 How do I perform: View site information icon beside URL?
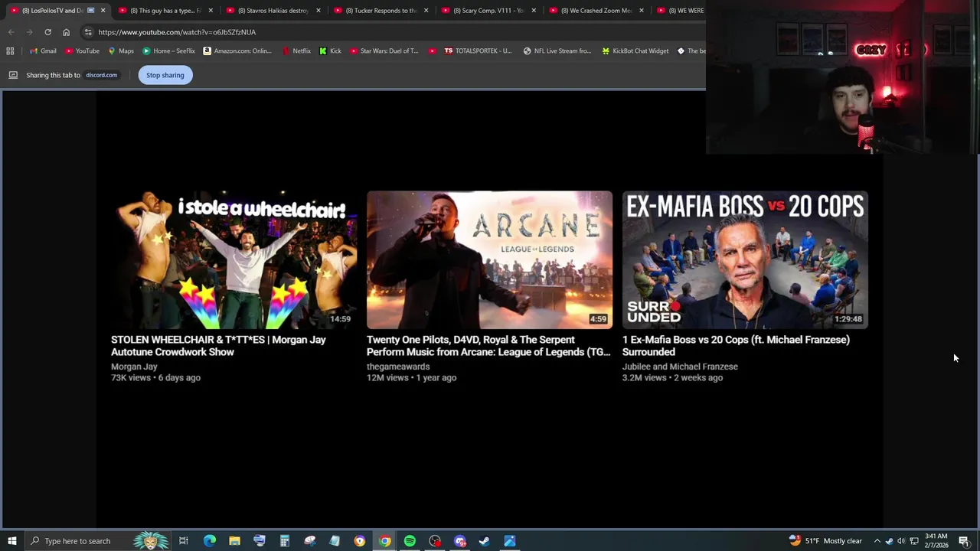click(x=88, y=32)
